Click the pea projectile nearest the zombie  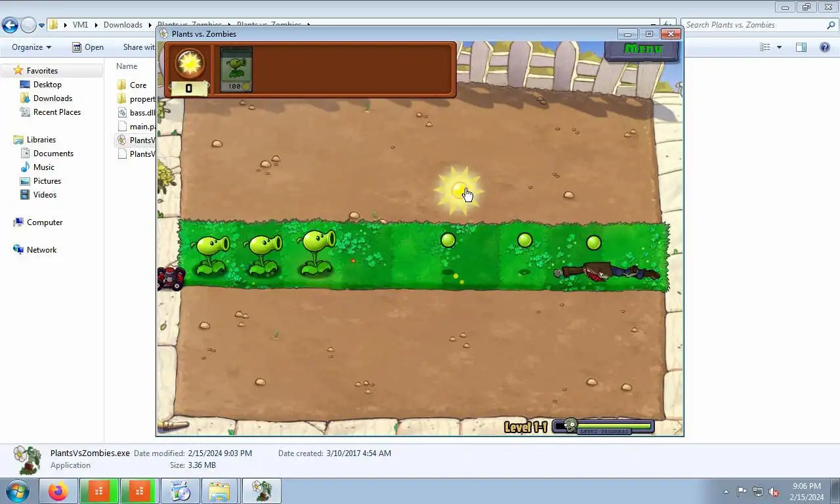pos(594,243)
